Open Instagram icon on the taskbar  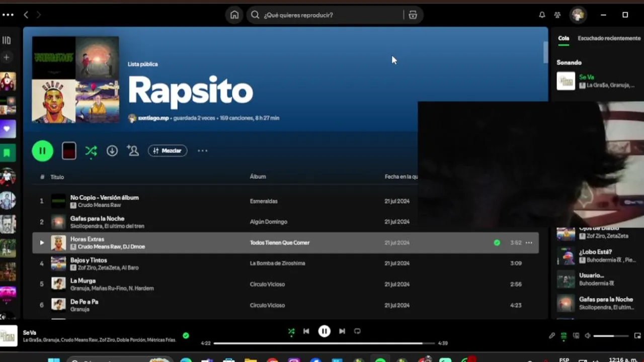(x=294, y=360)
